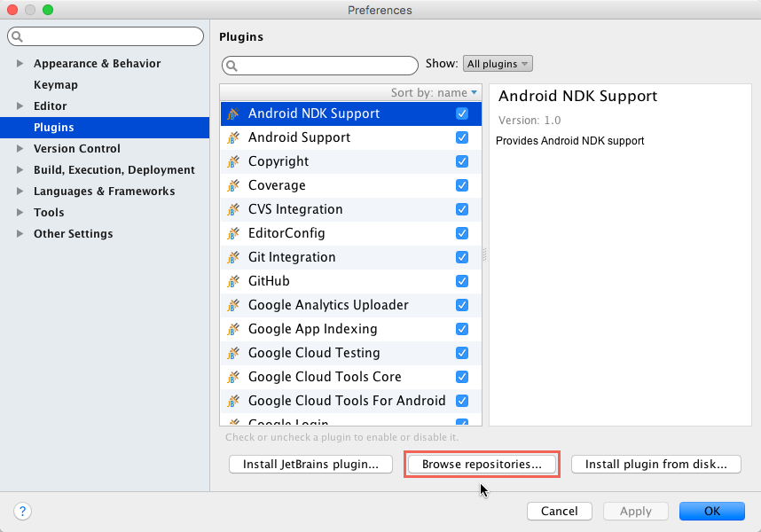
Task: Click the magnifier icon in settings search
Action: point(17,37)
